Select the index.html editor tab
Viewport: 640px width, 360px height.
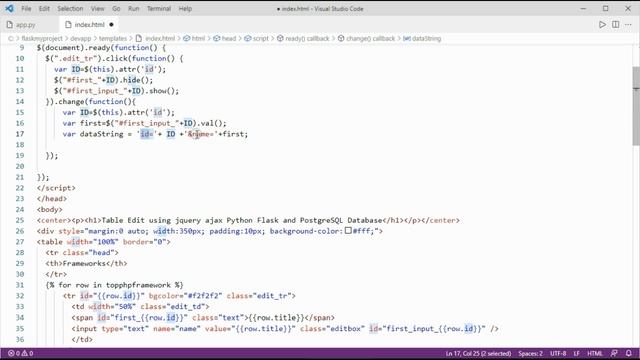[x=89, y=25]
